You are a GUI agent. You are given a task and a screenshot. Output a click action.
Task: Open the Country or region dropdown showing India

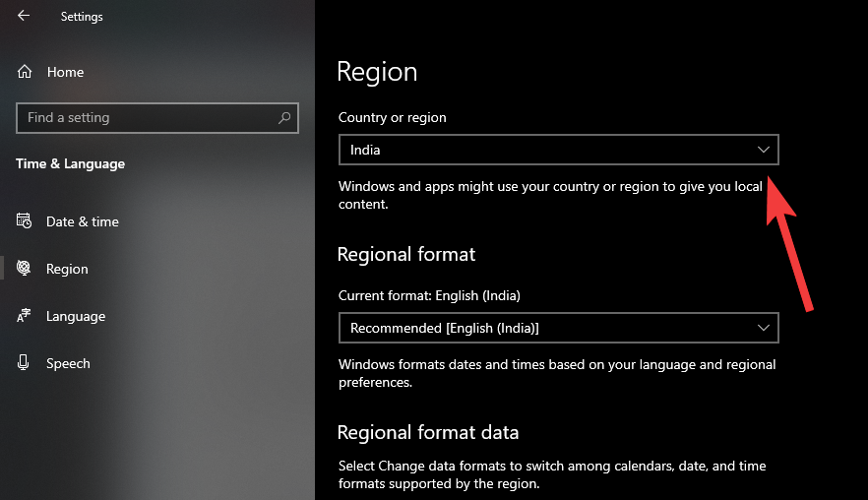click(x=551, y=150)
